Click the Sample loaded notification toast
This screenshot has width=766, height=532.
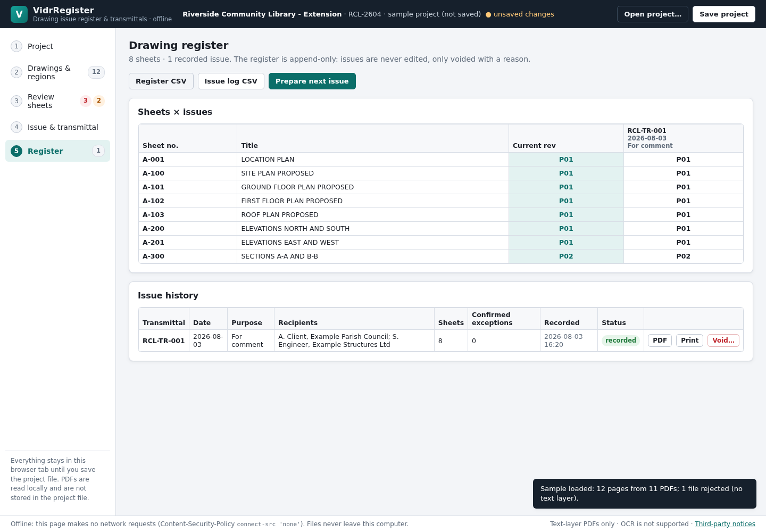[645, 494]
